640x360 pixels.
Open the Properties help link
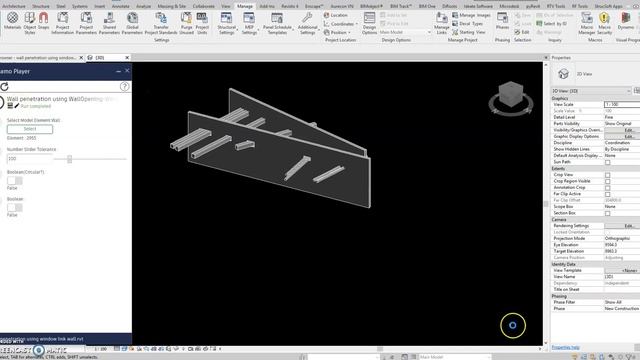565,347
